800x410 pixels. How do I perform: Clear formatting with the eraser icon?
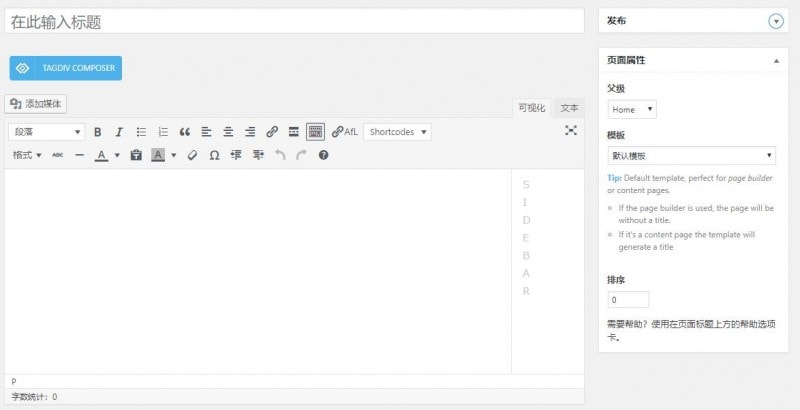coord(193,155)
